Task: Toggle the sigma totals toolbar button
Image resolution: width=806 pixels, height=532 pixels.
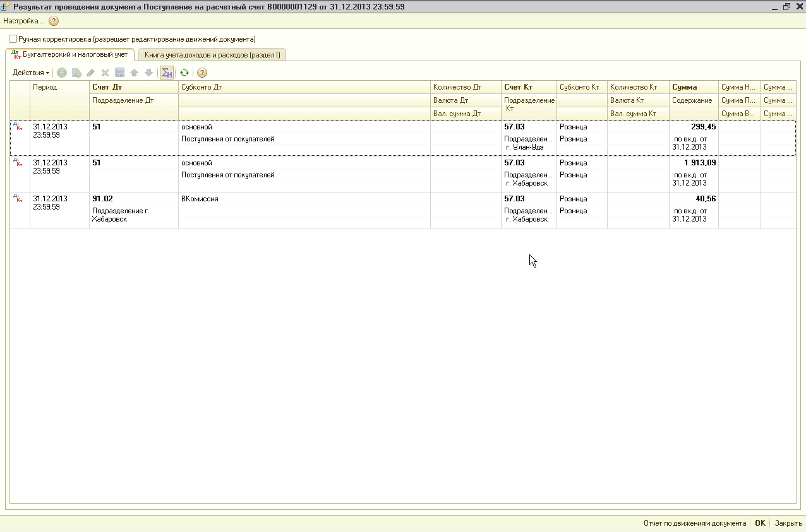Action: [167, 73]
